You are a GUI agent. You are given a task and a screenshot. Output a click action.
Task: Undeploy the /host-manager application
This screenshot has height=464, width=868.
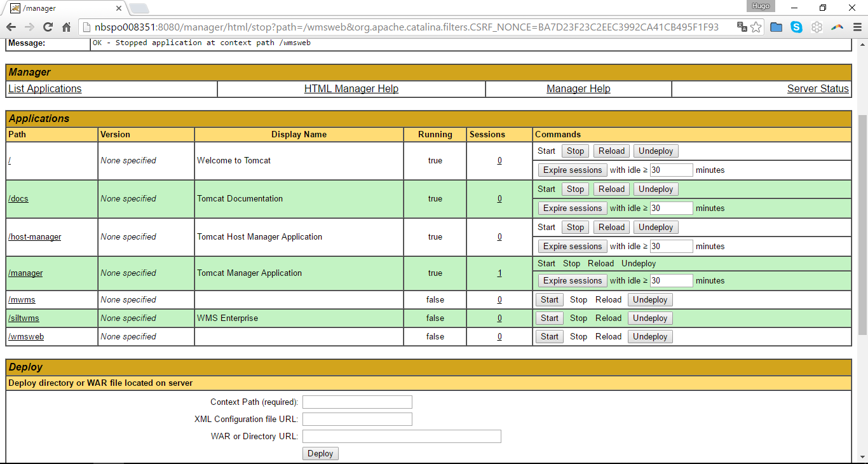click(x=656, y=227)
